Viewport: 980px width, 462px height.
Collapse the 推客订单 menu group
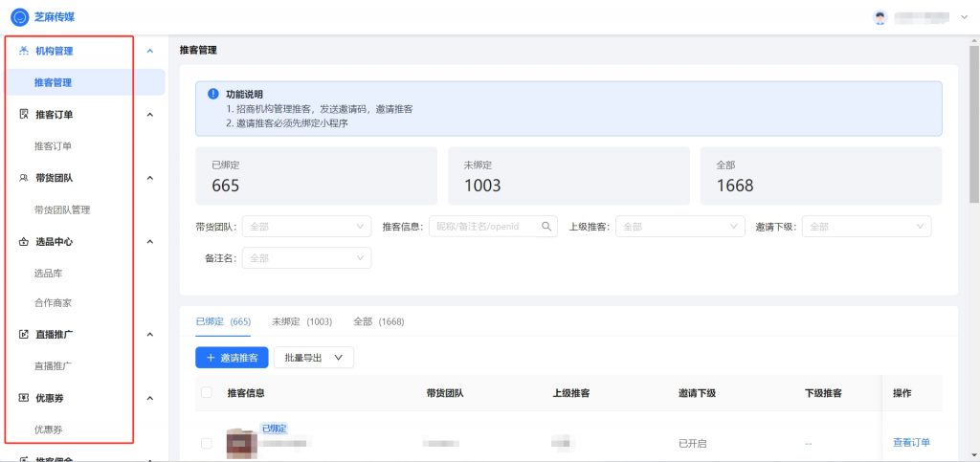point(150,115)
